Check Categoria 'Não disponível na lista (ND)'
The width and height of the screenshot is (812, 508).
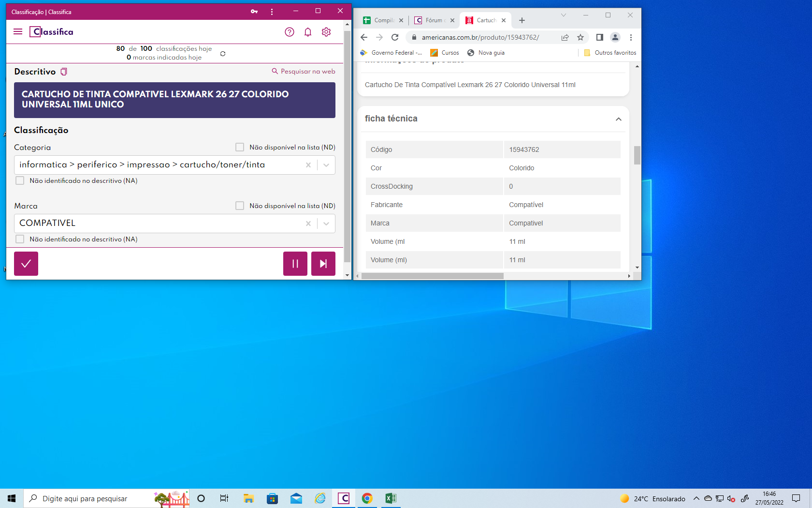coord(240,147)
